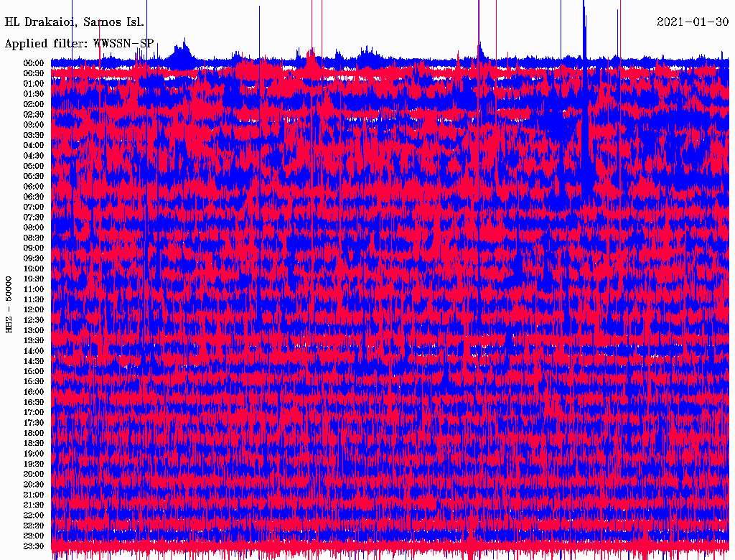This screenshot has width=735, height=560.
Task: Click the '14:30' time label
Action: coord(34,361)
